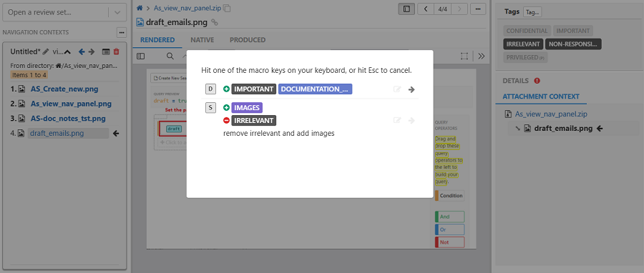644x273 pixels.
Task: Edit macro S with the pencil icon
Action: pyautogui.click(x=396, y=120)
